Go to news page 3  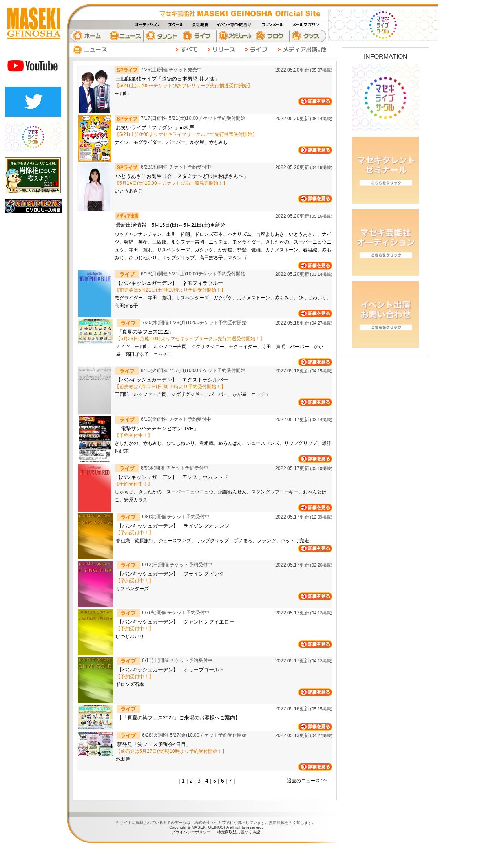[x=199, y=781]
